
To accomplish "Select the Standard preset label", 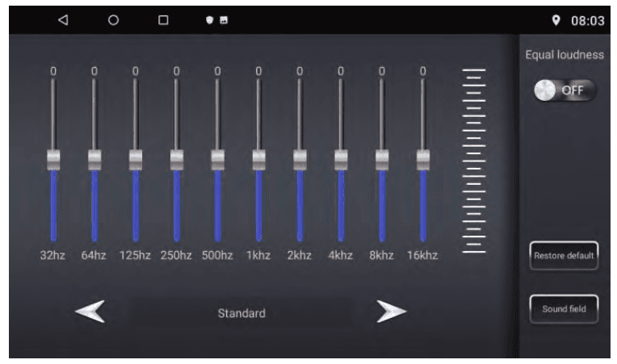I will (x=241, y=313).
